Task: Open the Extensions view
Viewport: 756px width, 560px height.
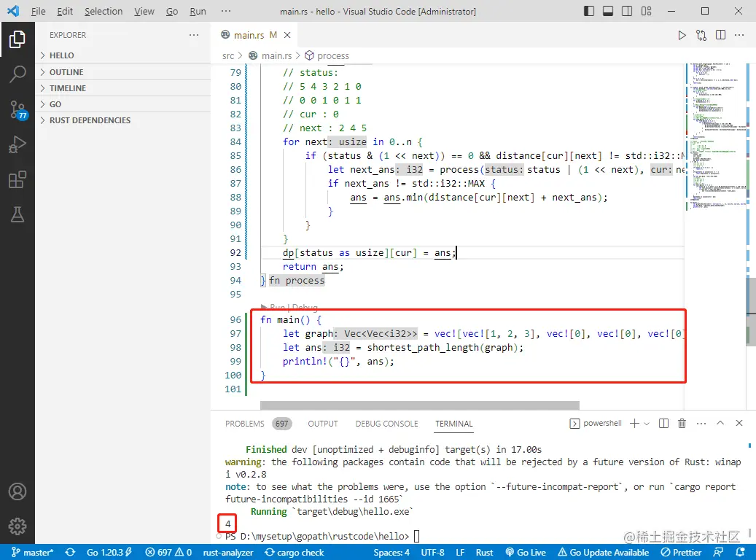Action: (17, 180)
